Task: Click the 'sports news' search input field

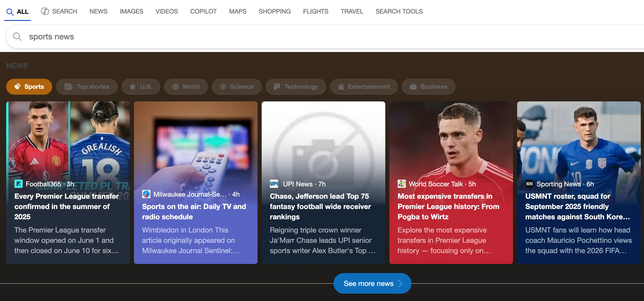Action: [325, 37]
